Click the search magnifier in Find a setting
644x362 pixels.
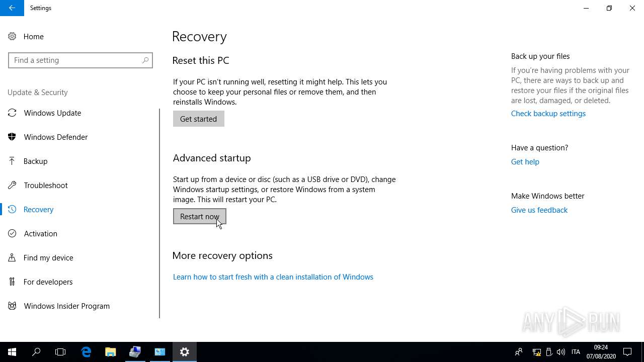click(145, 60)
